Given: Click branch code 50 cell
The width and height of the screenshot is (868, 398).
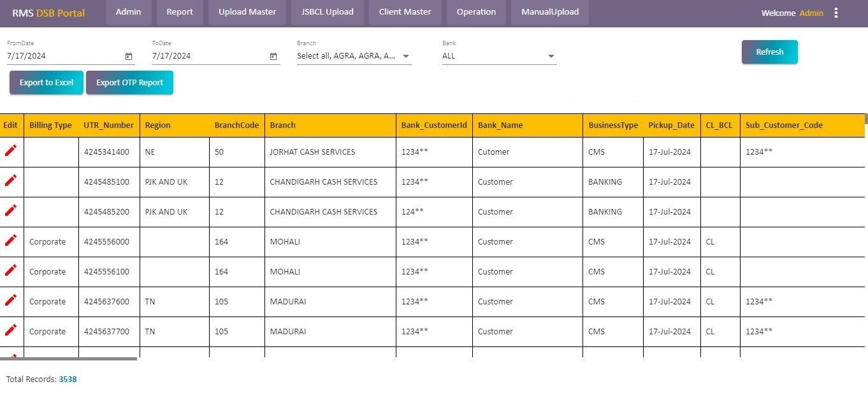Looking at the screenshot, I should 237,152.
